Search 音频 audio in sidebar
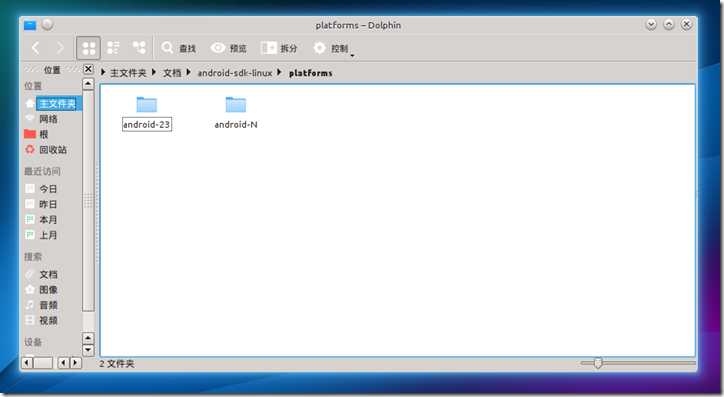The image size is (724, 397). tap(48, 305)
